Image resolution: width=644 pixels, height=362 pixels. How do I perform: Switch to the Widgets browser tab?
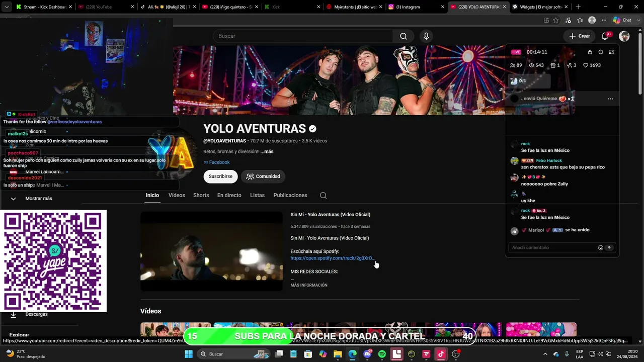tap(541, 7)
